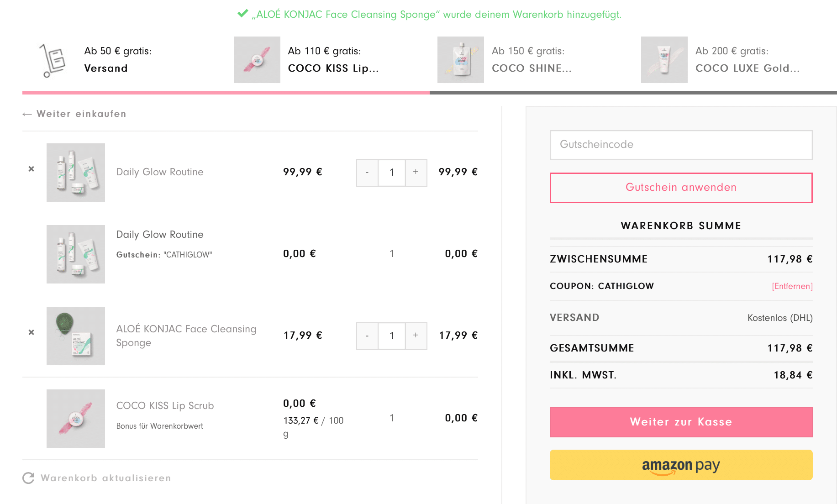Click the inkl. MwSt. value 18,84 €
This screenshot has height=504, width=837.
[x=793, y=375]
